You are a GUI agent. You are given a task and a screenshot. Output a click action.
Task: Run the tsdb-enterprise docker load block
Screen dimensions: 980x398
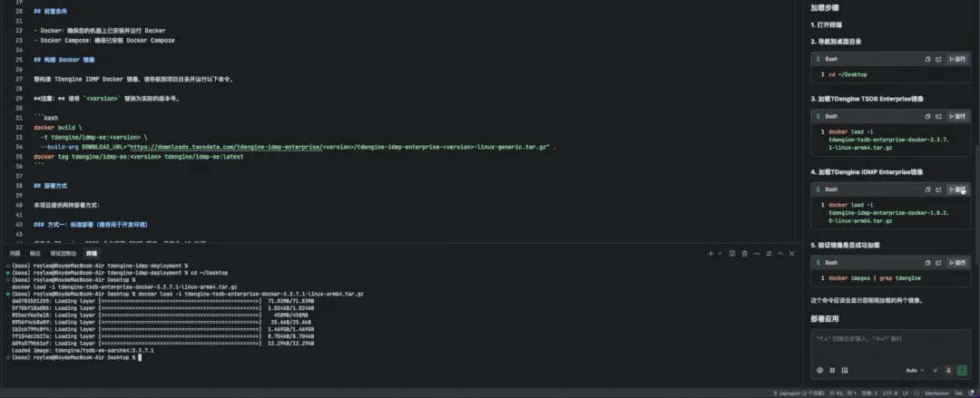[x=957, y=116]
